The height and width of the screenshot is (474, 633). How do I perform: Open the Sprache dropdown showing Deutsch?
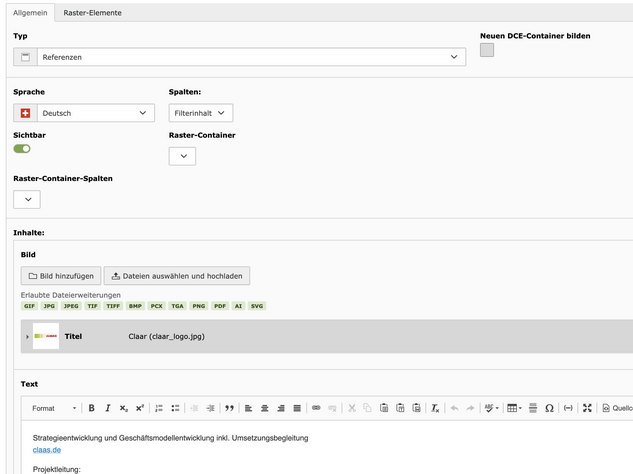tap(96, 113)
